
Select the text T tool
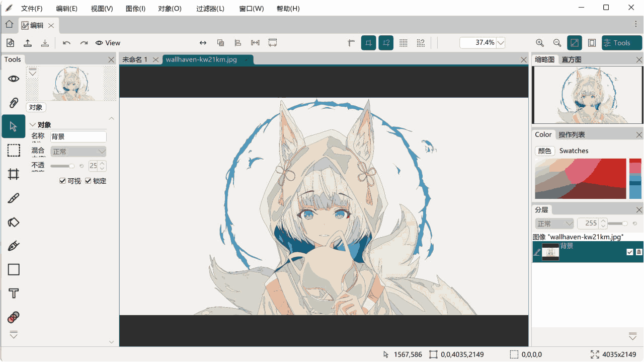click(x=14, y=293)
